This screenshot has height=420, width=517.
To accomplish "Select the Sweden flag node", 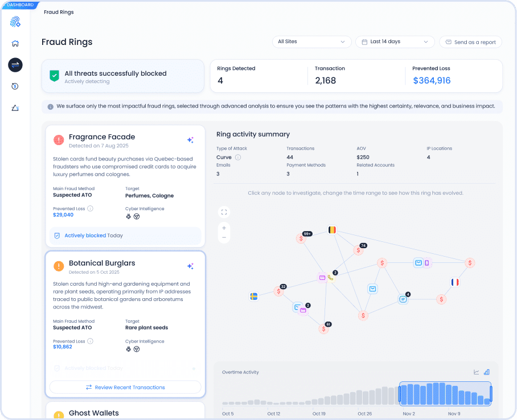I will tap(253, 297).
